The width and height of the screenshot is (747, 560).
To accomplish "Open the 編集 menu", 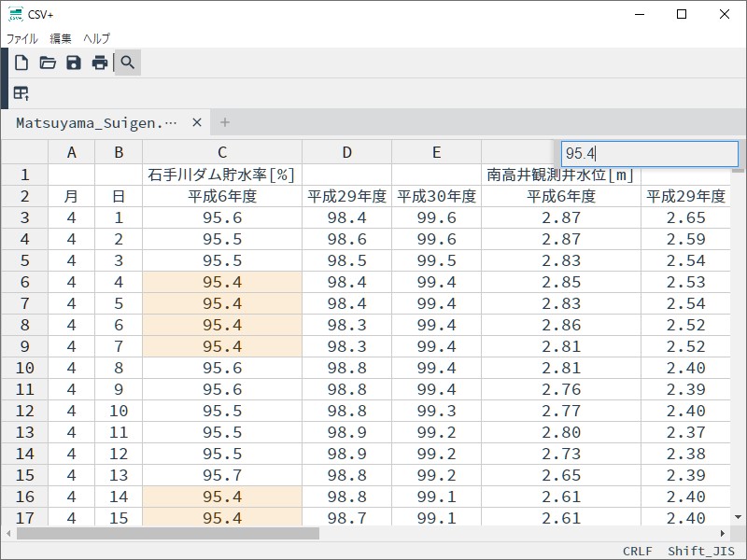I will pos(61,38).
